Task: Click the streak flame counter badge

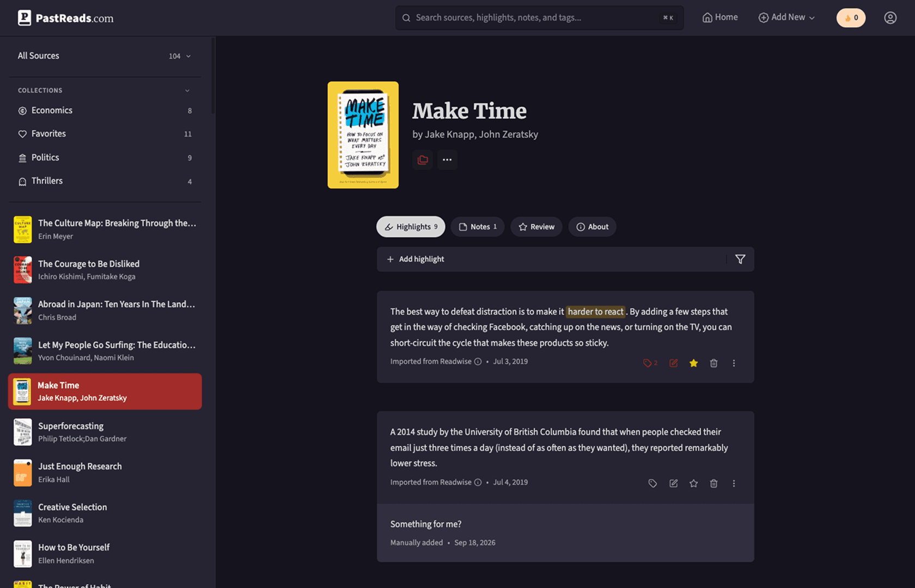Action: [x=851, y=18]
